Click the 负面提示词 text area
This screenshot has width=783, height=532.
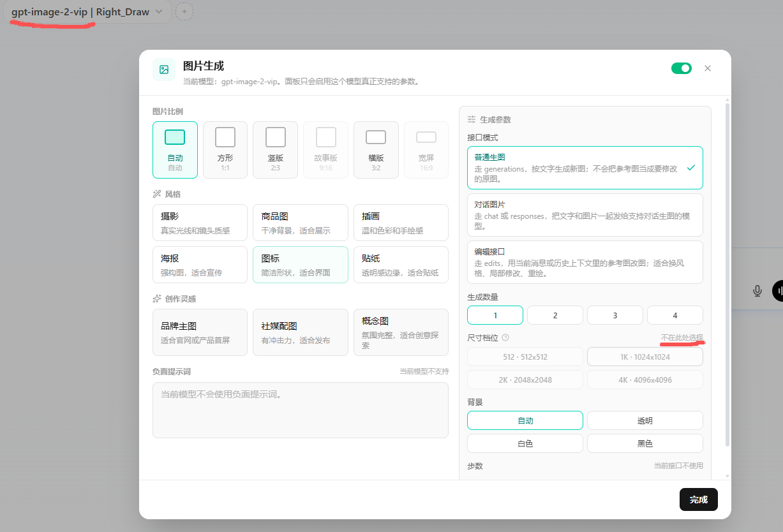pos(301,410)
